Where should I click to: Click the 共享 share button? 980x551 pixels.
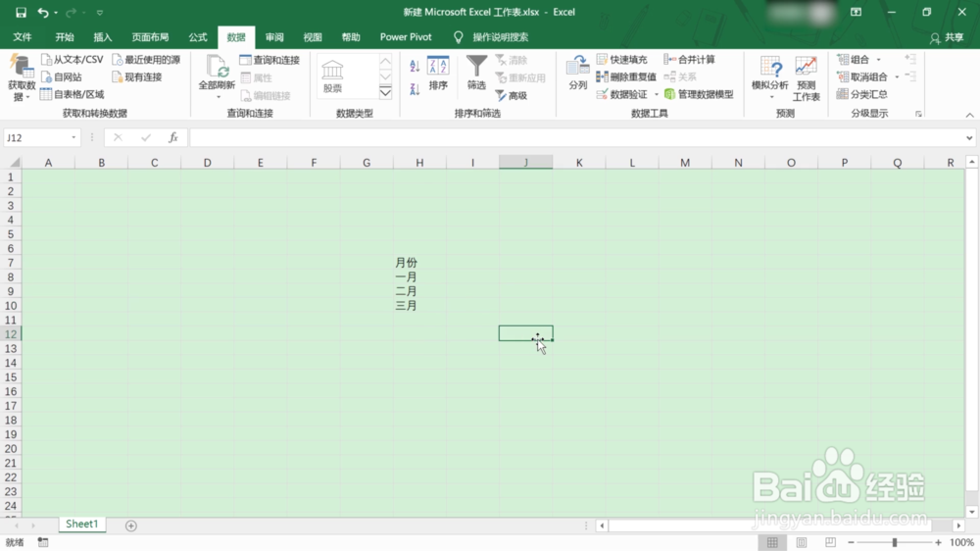(947, 37)
